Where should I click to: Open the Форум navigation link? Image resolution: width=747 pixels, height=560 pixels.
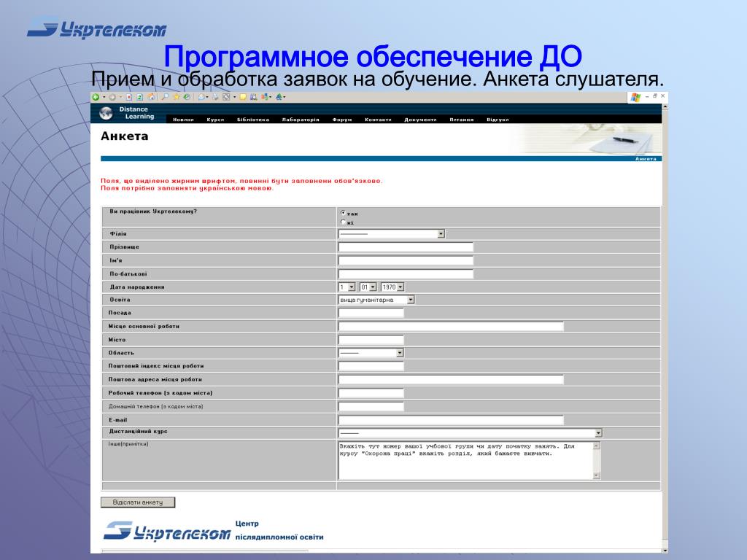pos(342,120)
